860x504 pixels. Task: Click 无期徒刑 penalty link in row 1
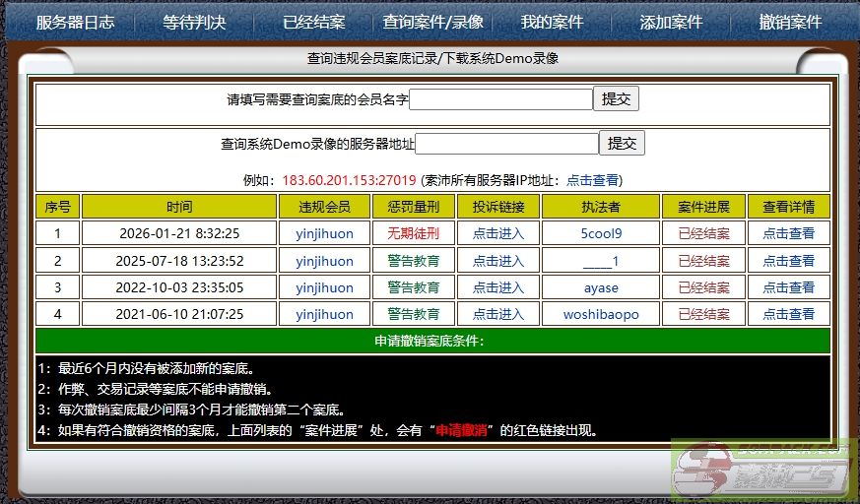pyautogui.click(x=413, y=233)
